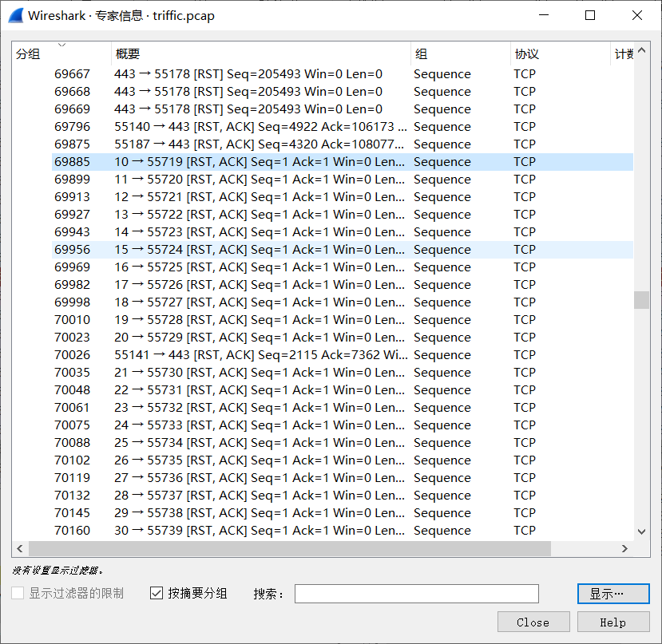Click the vertical scrollbar thumb

(x=642, y=300)
